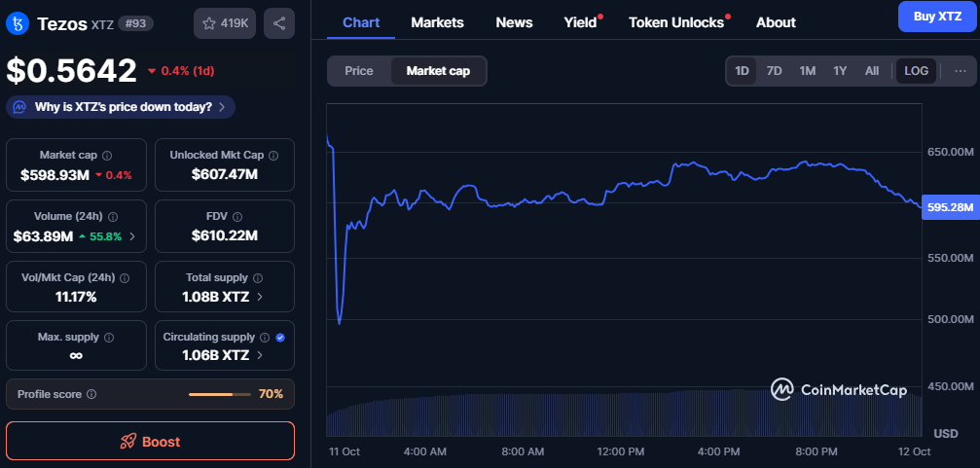Click the info icon beside Market cap

107,156
